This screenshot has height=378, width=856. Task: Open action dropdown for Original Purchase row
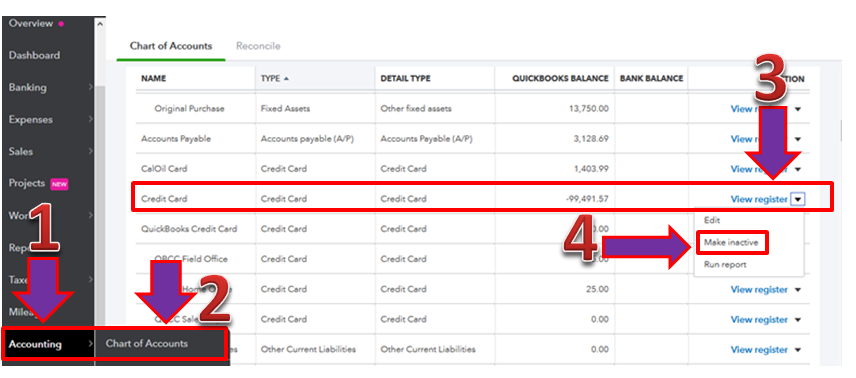(798, 109)
